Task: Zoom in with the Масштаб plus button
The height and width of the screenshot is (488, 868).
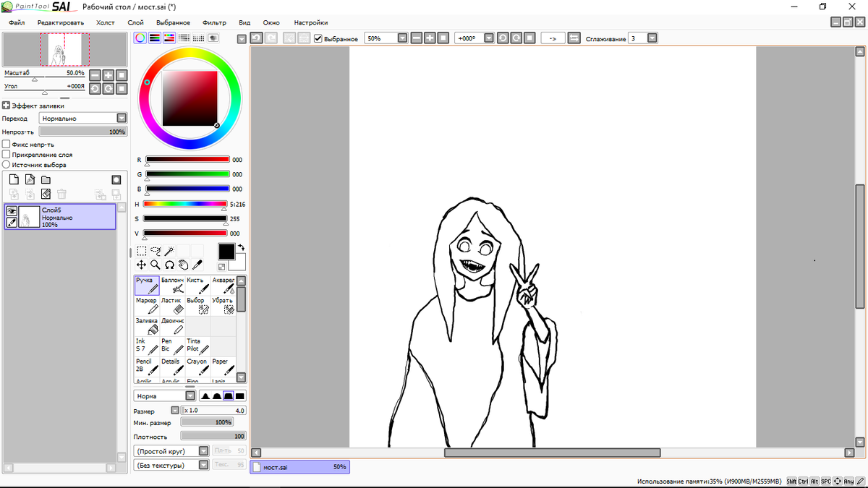Action: 107,74
